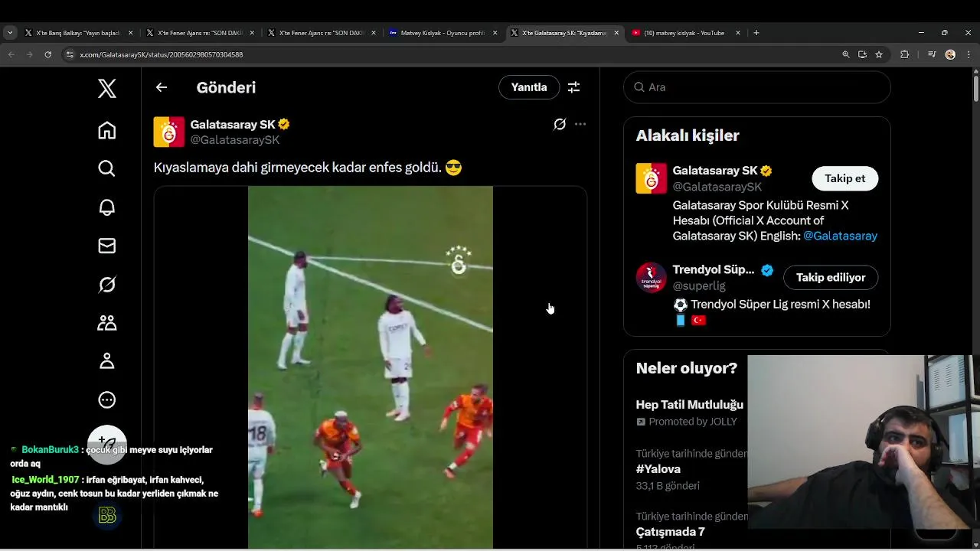Open the @Galatasaray English account link

coord(841,236)
